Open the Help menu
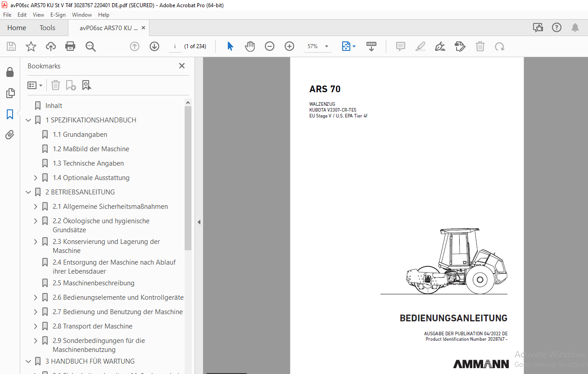588x374 pixels. coord(104,15)
